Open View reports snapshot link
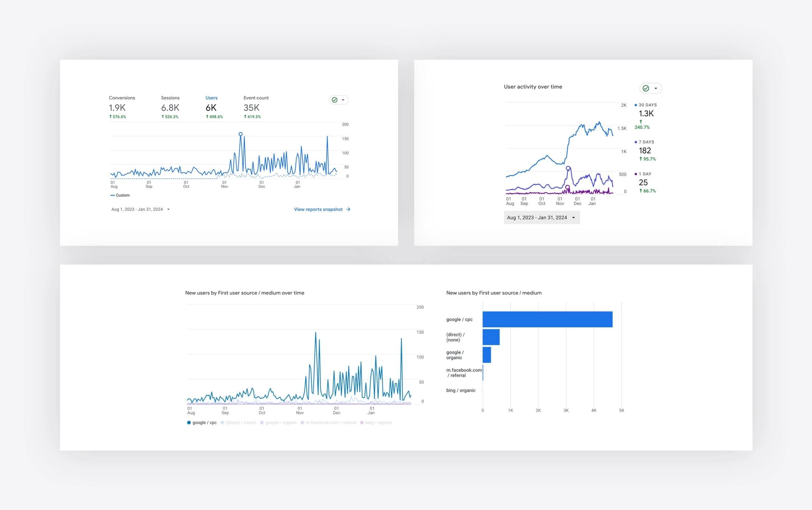The image size is (812, 510). coord(318,209)
